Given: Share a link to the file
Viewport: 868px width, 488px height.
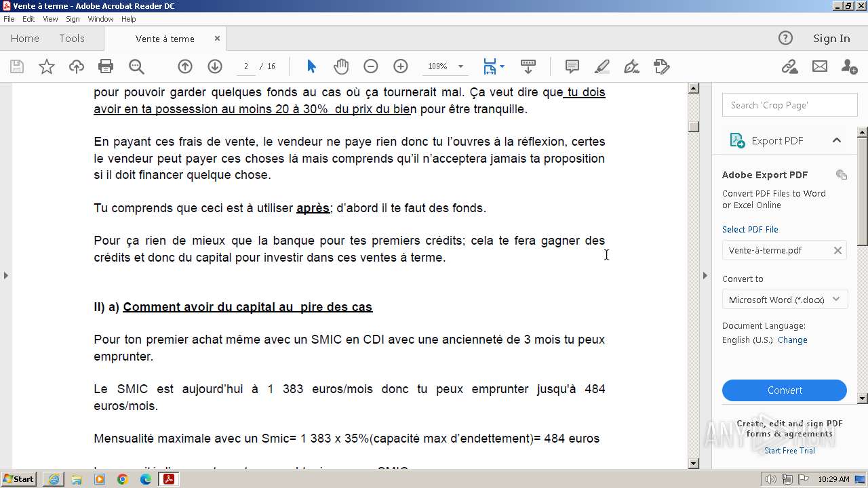Looking at the screenshot, I should click(789, 66).
